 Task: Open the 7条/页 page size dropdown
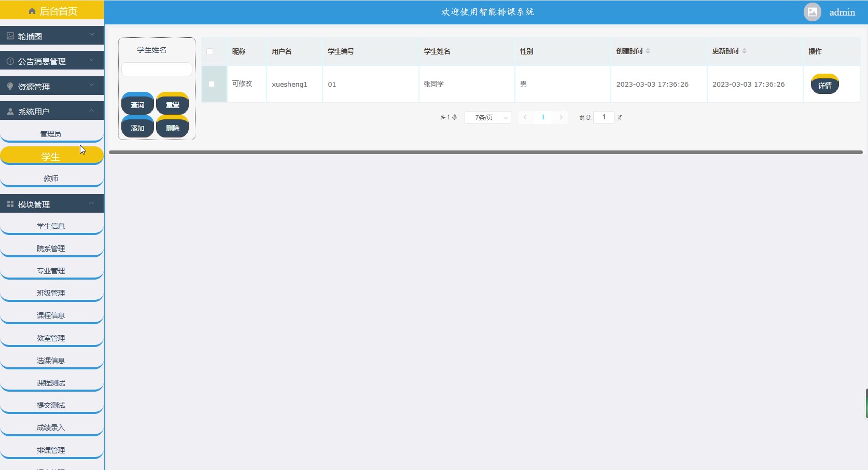click(x=488, y=118)
